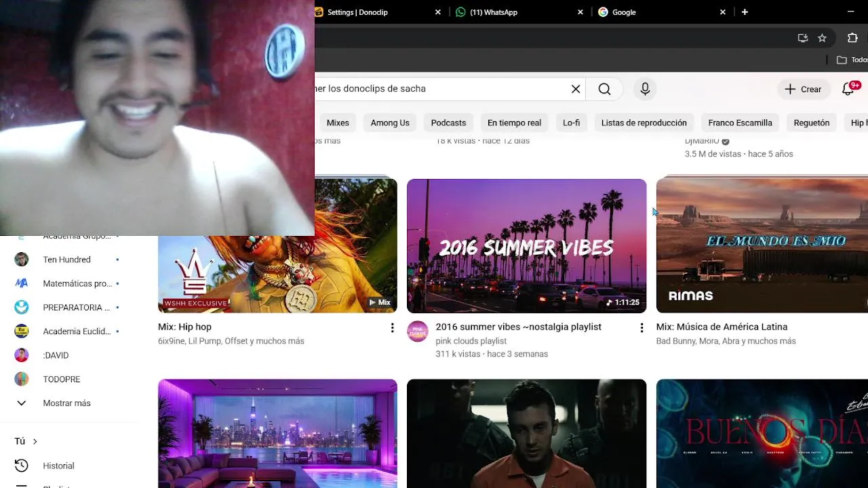Open browser extensions puzzle icon
Viewport: 868px width, 488px height.
tap(852, 38)
